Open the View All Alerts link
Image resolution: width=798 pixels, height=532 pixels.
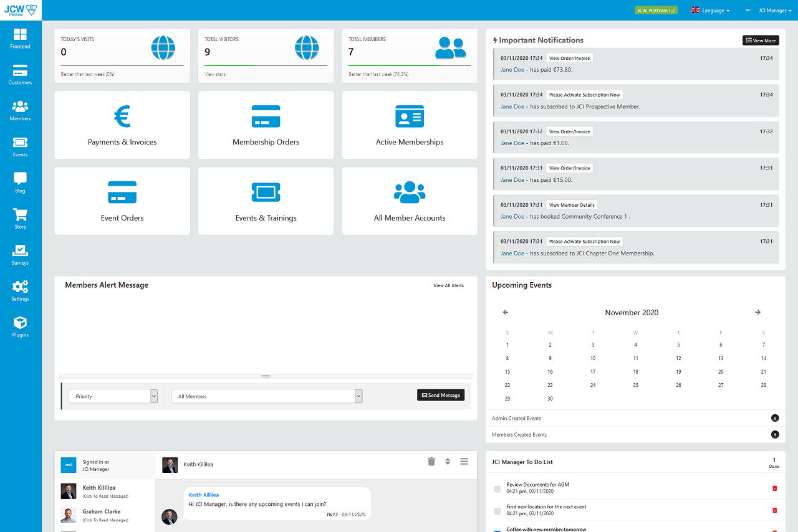448,285
